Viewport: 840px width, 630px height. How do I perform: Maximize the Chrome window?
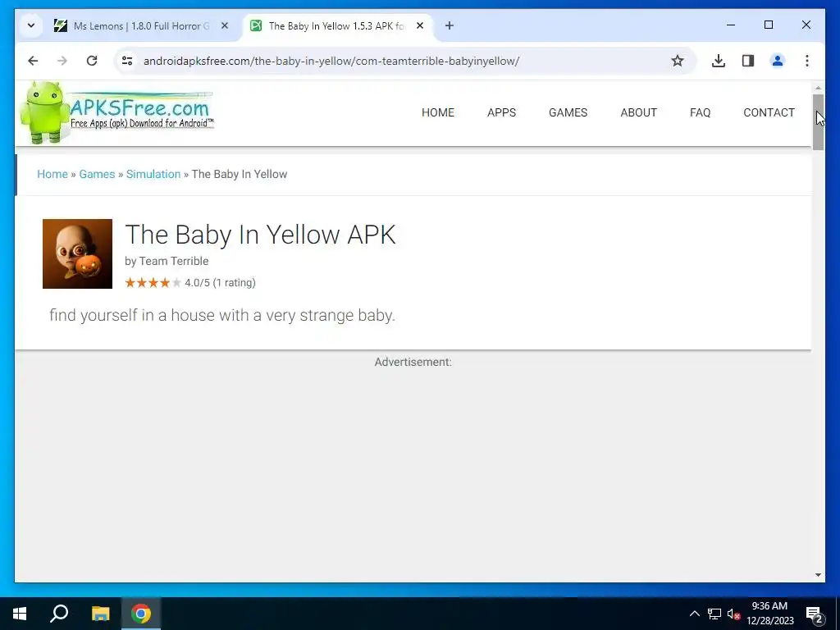[769, 25]
